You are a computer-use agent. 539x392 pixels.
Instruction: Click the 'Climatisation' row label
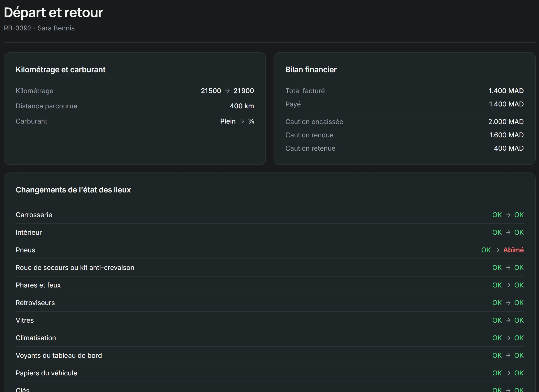36,338
